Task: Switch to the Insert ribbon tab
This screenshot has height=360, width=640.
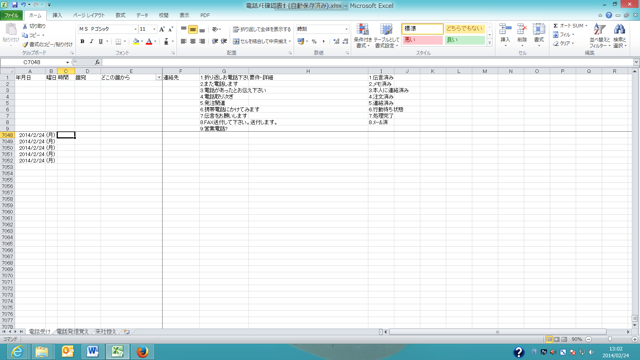Action: point(57,16)
